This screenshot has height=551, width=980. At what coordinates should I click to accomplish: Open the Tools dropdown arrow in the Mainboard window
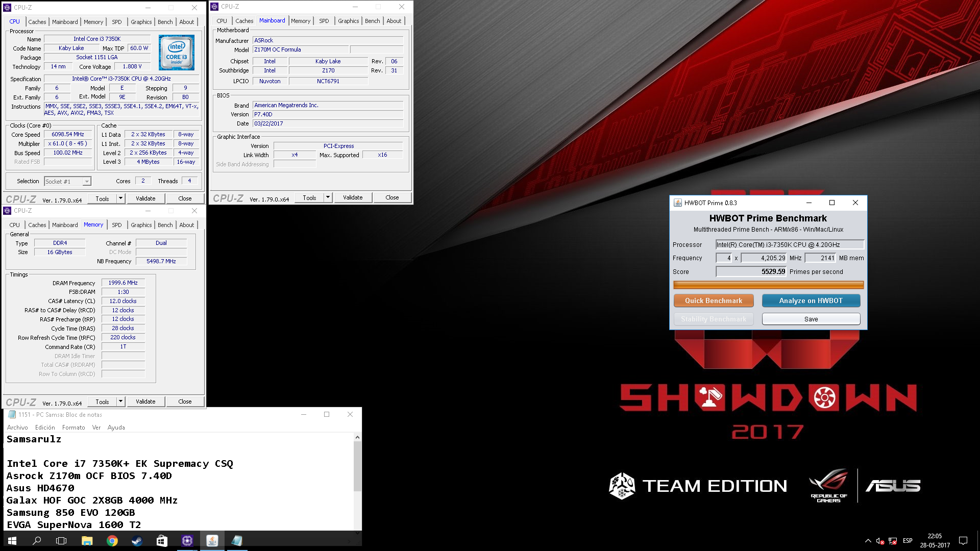point(328,197)
